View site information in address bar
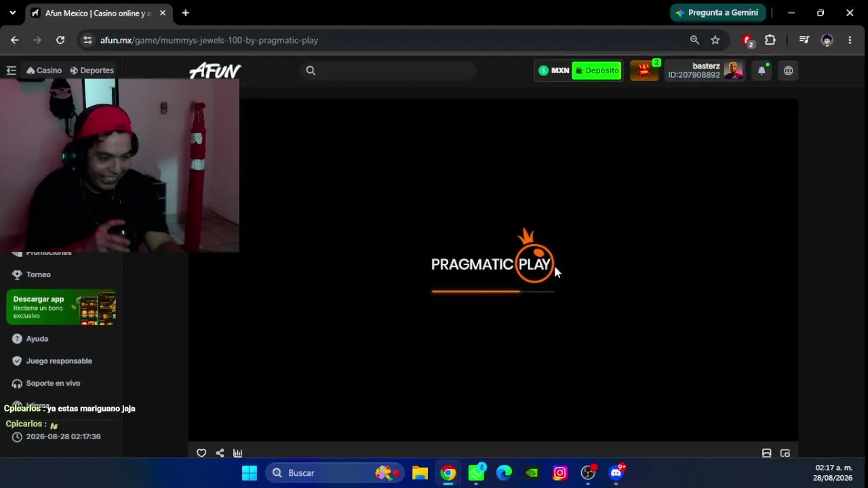The image size is (868, 488). (87, 40)
